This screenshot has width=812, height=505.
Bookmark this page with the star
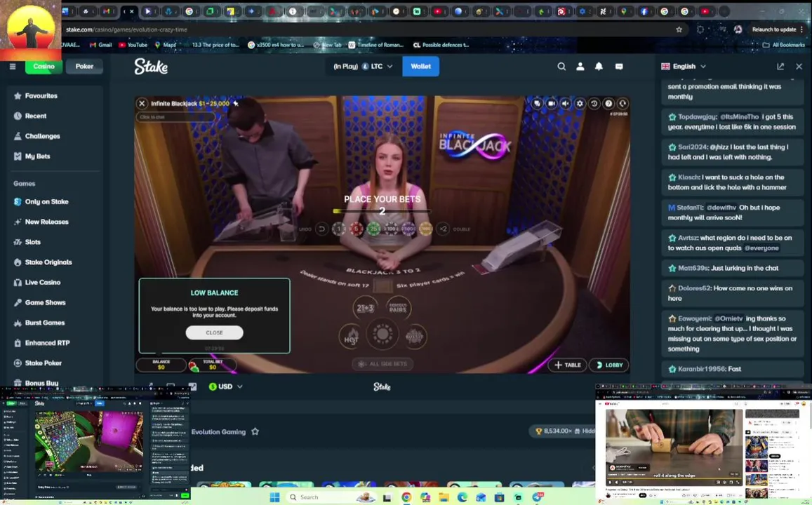pyautogui.click(x=679, y=29)
